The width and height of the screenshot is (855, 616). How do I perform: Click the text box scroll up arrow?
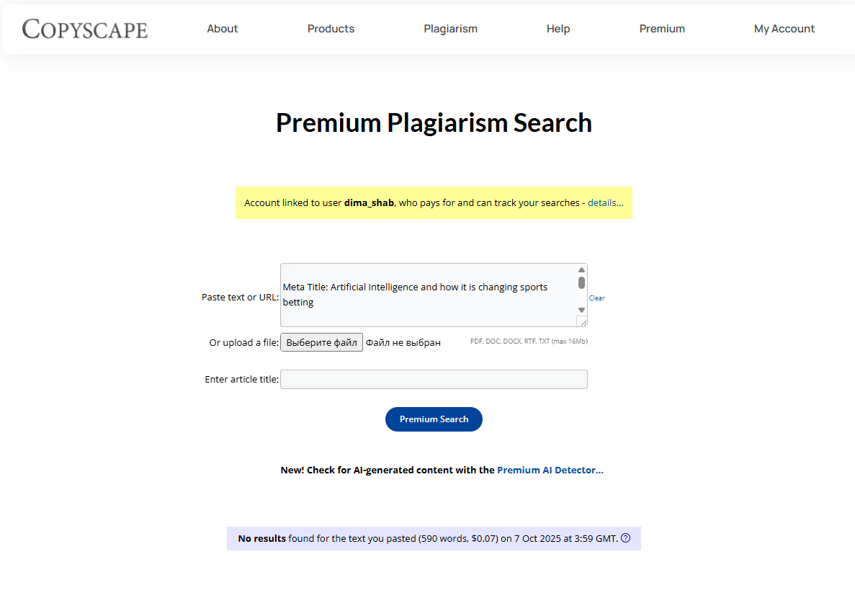581,270
